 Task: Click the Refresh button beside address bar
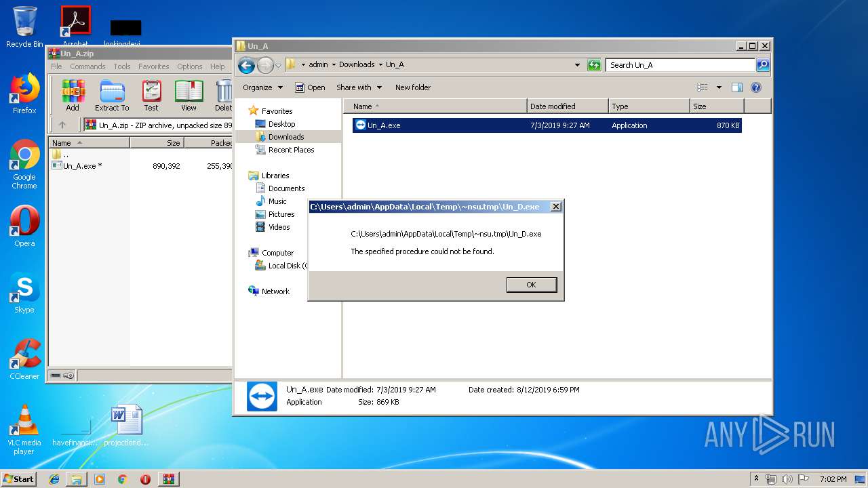594,65
